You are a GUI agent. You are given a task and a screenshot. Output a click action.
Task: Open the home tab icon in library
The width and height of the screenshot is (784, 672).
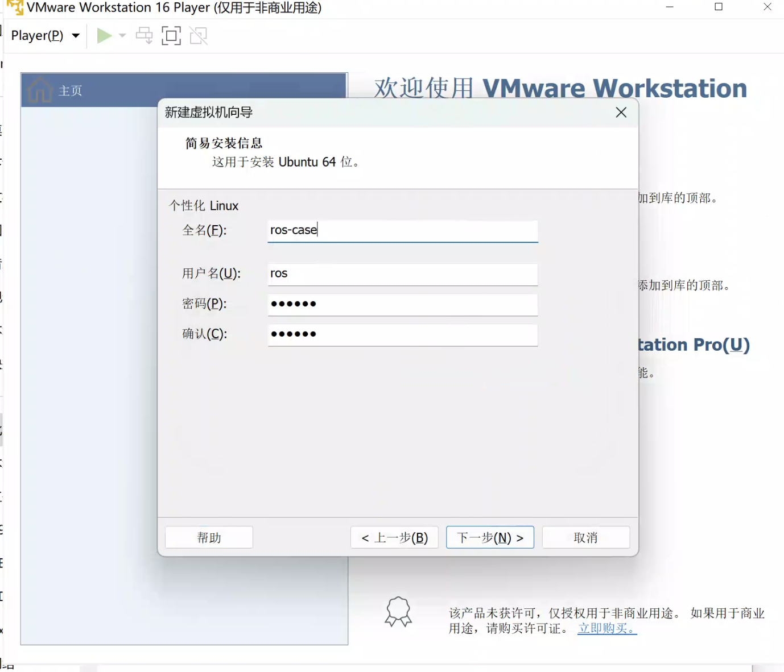point(40,90)
